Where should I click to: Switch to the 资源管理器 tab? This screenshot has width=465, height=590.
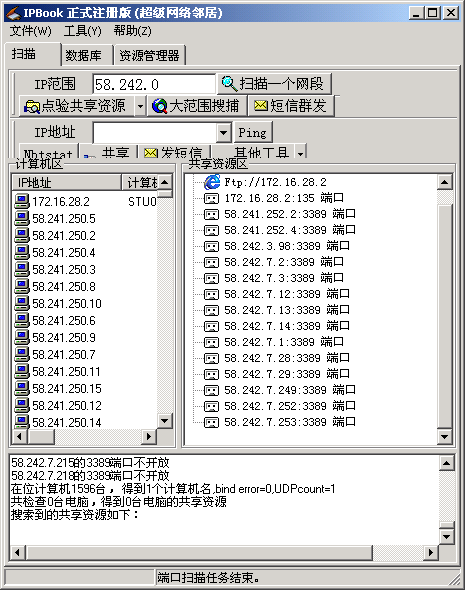149,55
